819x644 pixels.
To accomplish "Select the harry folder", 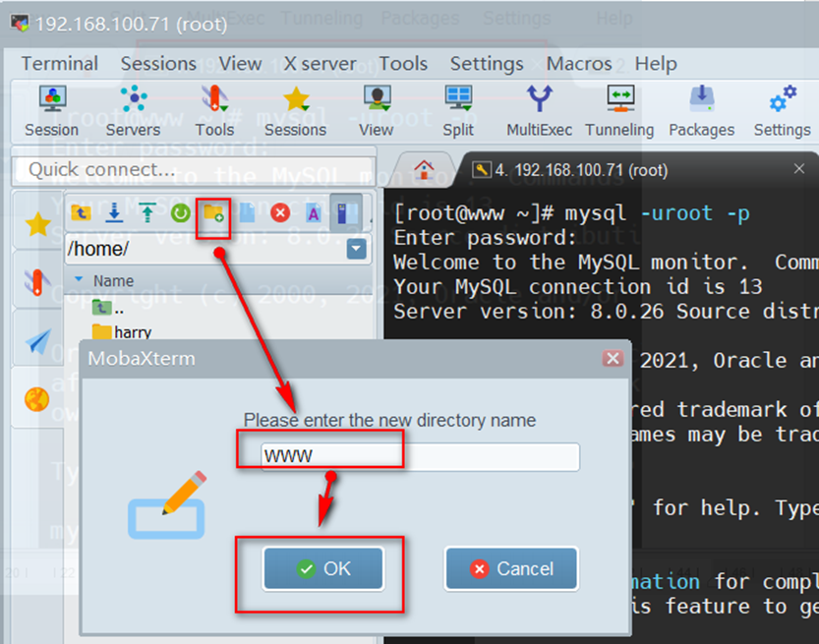I will [122, 332].
